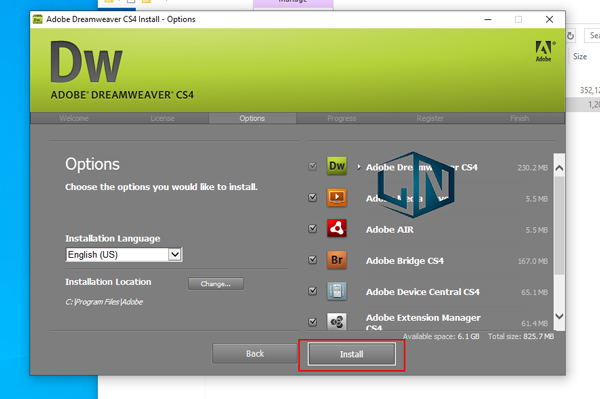Click the search box in background window
The width and height of the screenshot is (600, 399).
point(592,36)
